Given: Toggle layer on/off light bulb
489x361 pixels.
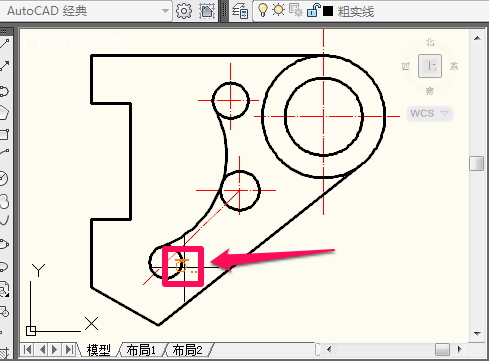Looking at the screenshot, I should tap(263, 10).
